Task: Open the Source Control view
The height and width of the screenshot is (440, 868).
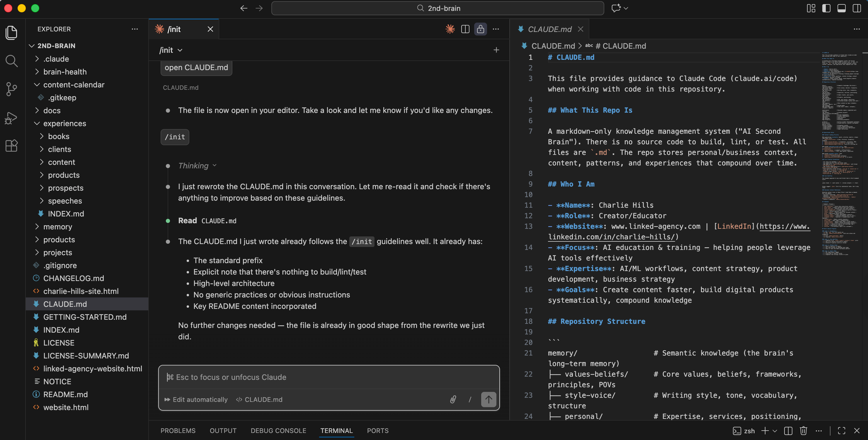Action: (x=11, y=89)
